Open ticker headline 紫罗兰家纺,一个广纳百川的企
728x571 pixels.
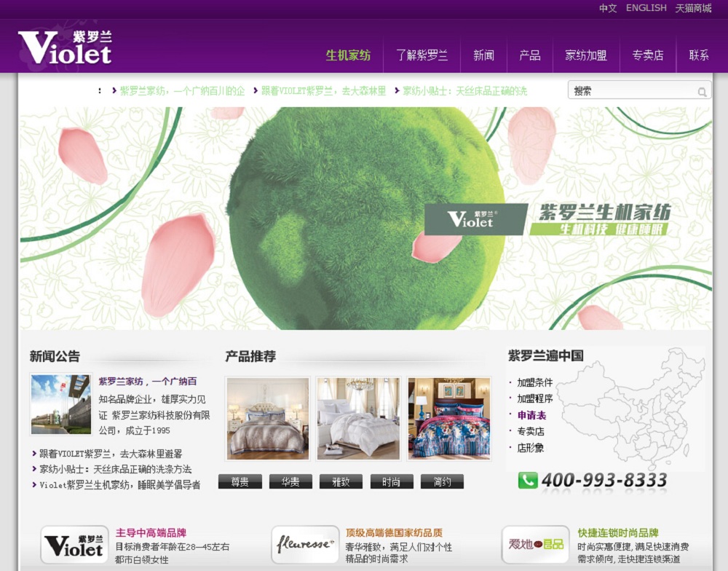pyautogui.click(x=182, y=91)
